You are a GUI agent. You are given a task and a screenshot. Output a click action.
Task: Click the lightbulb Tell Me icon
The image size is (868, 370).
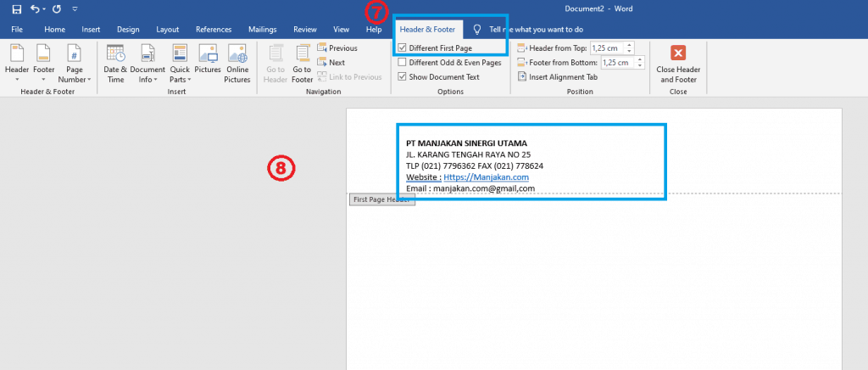pyautogui.click(x=477, y=30)
